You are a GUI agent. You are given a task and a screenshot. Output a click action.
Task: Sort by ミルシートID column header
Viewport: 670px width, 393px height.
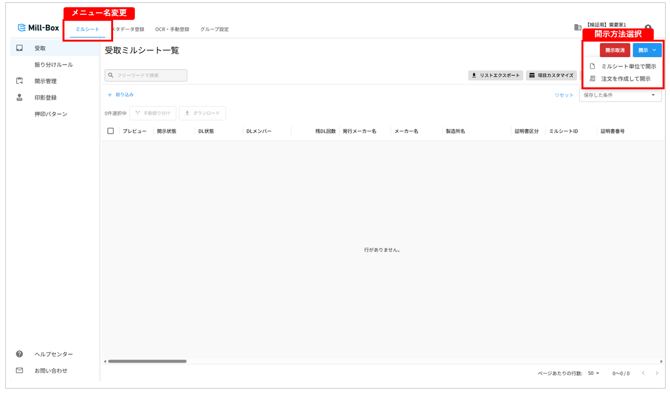[x=564, y=131]
